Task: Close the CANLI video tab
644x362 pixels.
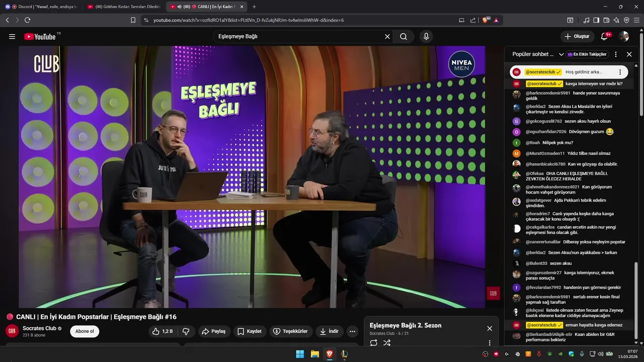Action: tap(242, 7)
